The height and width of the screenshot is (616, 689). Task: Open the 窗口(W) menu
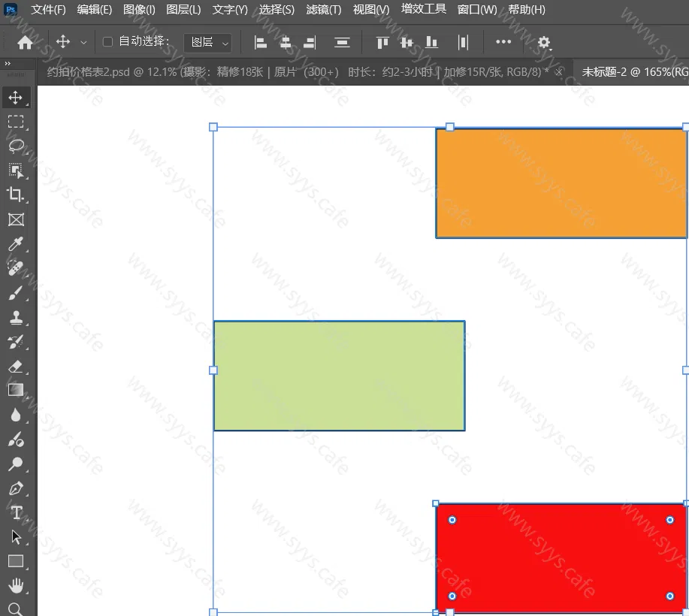point(477,9)
